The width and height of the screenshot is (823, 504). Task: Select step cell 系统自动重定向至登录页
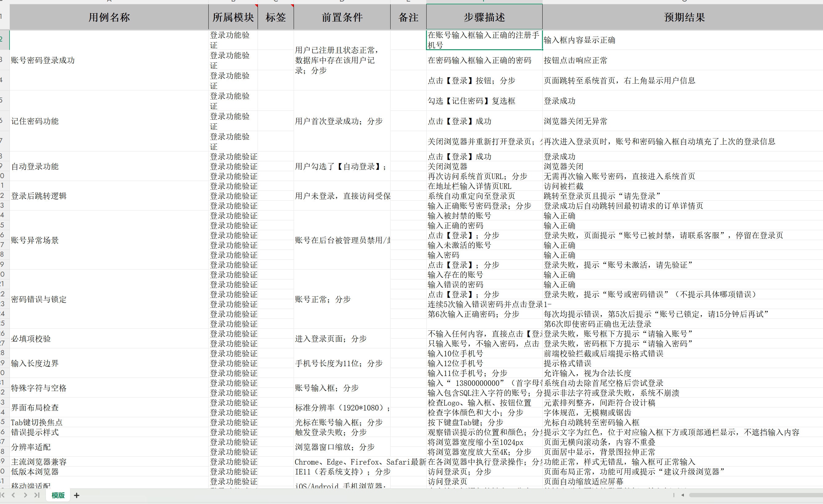484,196
